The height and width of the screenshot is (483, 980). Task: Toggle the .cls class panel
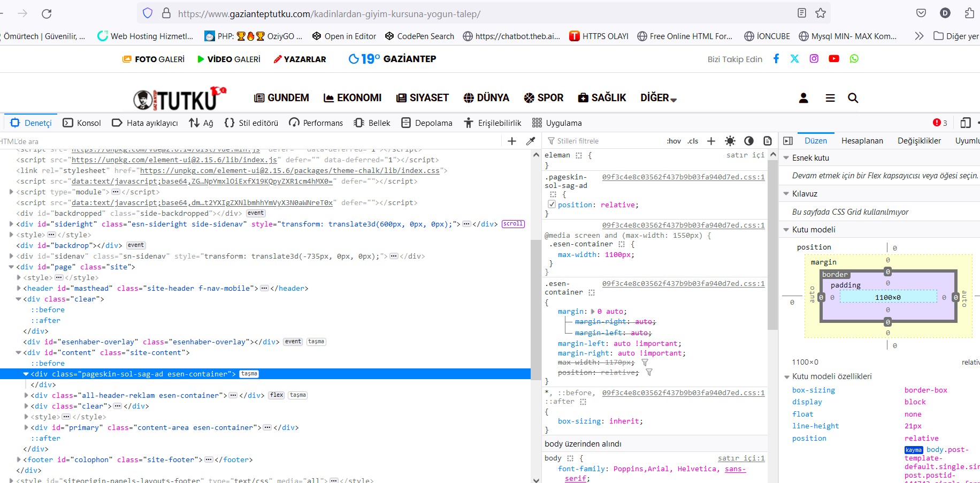693,141
